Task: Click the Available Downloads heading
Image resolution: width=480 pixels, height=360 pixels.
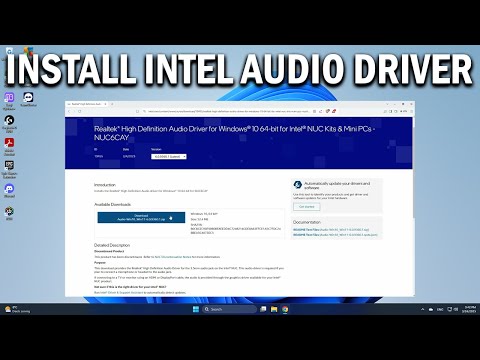Action: point(112,204)
